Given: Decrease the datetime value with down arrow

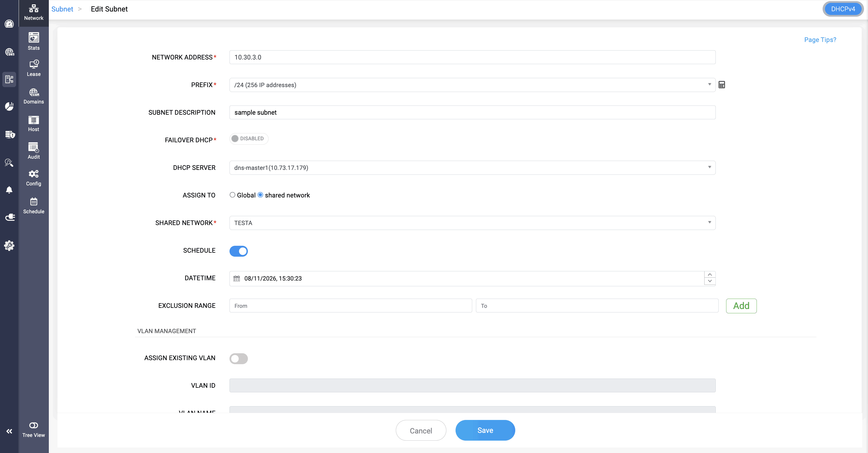Looking at the screenshot, I should 710,282.
